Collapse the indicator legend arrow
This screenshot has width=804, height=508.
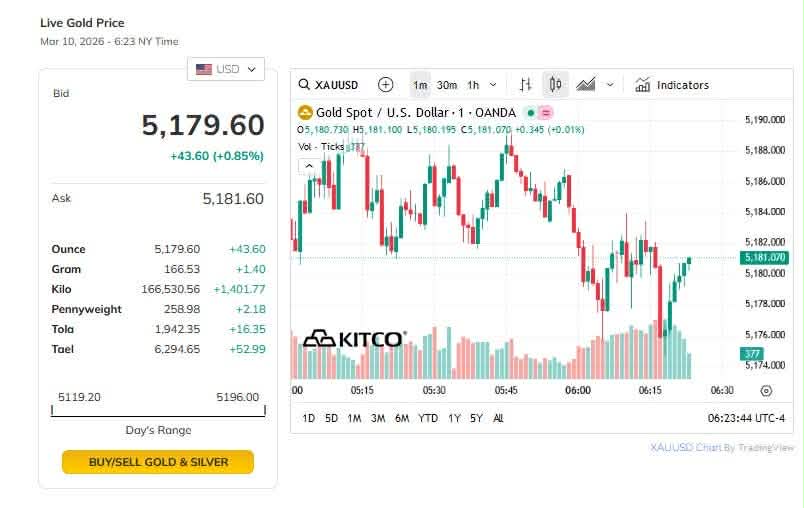309,166
